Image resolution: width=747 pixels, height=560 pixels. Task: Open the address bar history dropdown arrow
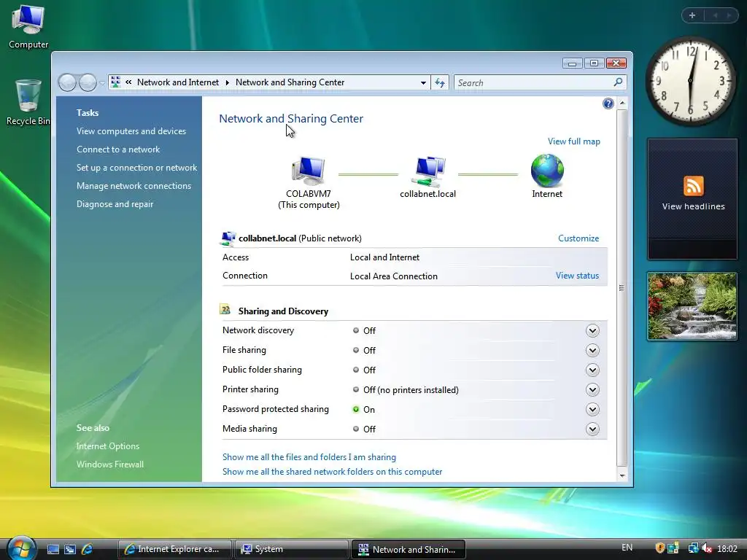click(x=423, y=83)
